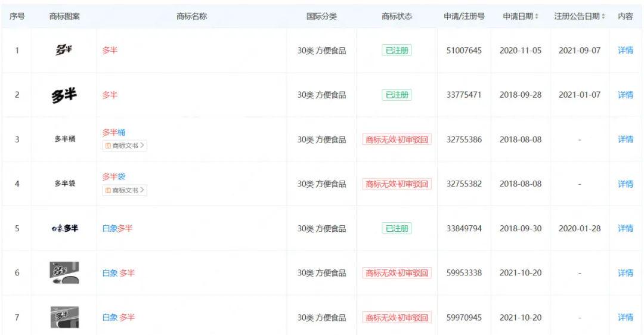Click trademark name 多半桶 link

tap(114, 132)
